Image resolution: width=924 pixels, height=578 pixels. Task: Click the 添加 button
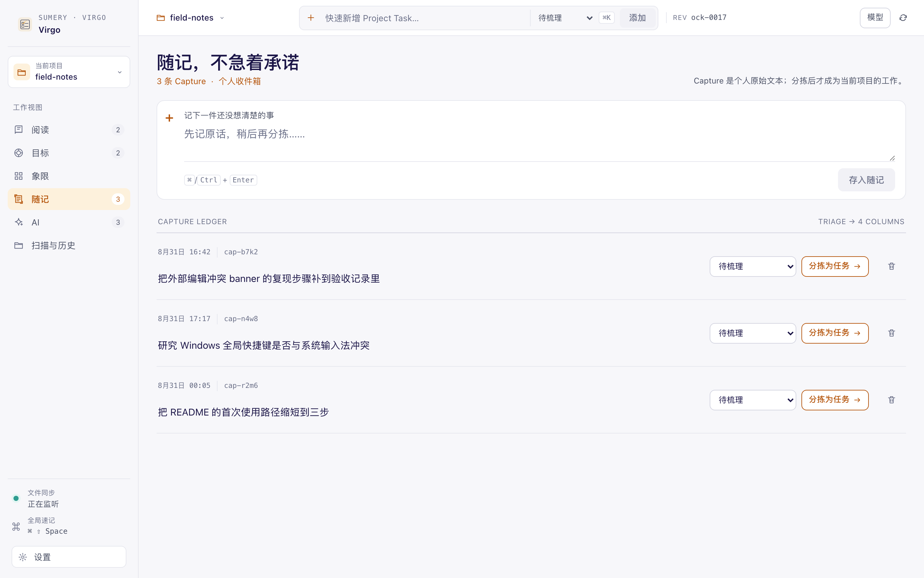[637, 18]
